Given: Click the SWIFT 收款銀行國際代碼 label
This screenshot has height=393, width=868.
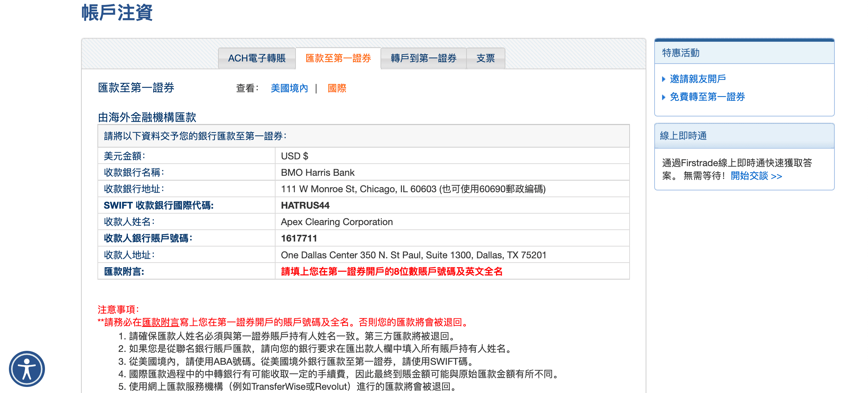Looking at the screenshot, I should coord(159,205).
